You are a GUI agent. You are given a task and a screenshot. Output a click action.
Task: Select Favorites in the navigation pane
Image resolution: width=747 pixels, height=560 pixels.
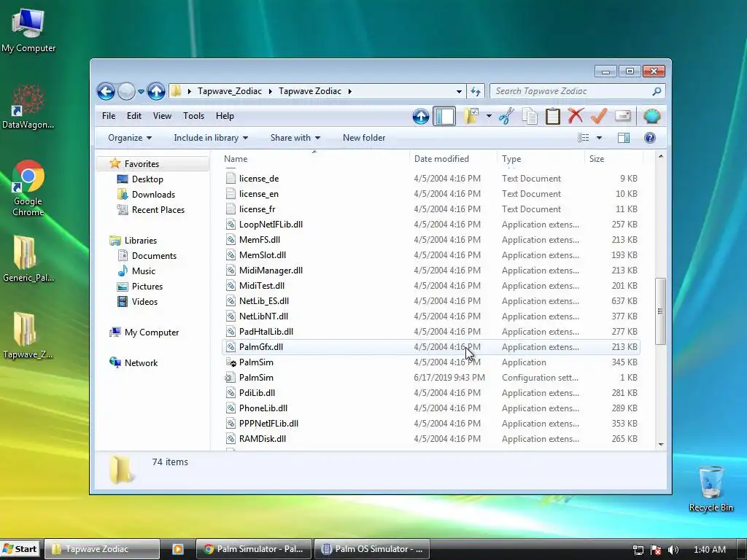click(142, 164)
